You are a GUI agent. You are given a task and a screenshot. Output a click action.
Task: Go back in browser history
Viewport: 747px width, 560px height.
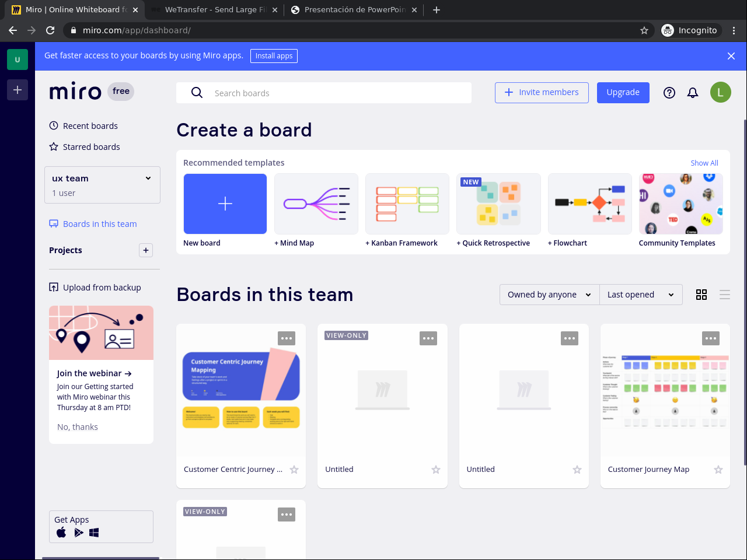pos(13,30)
